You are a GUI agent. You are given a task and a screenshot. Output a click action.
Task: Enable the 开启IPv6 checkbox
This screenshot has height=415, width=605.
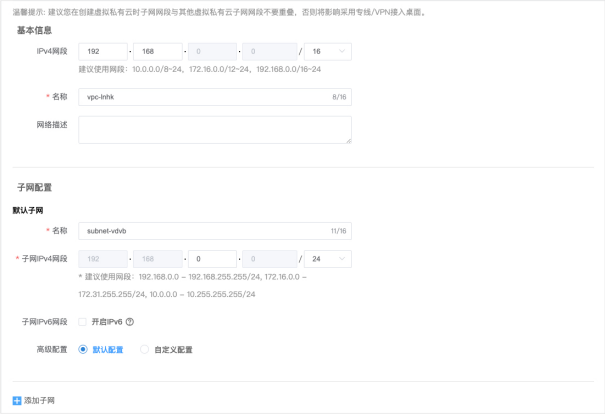pos(83,321)
